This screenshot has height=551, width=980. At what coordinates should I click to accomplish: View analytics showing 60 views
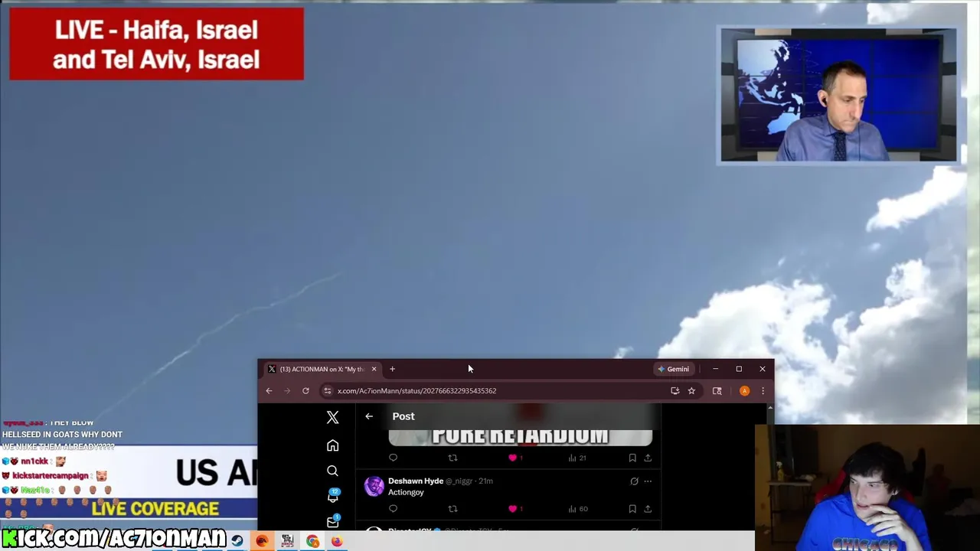click(578, 509)
